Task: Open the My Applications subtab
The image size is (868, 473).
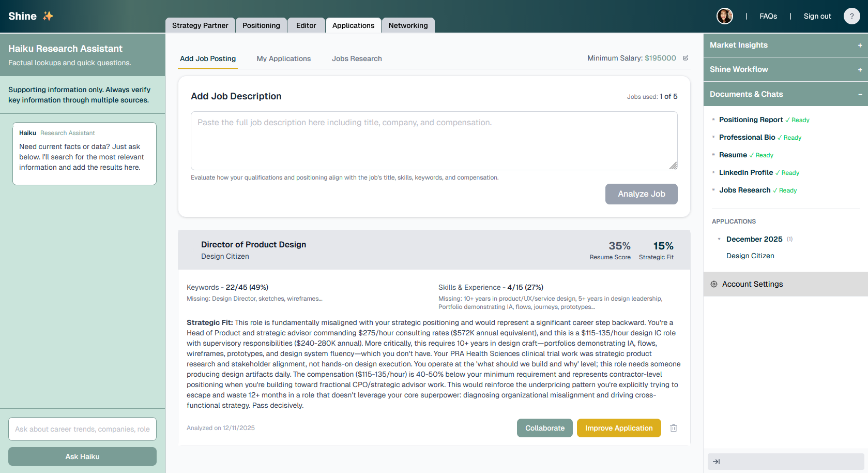Action: (x=284, y=58)
